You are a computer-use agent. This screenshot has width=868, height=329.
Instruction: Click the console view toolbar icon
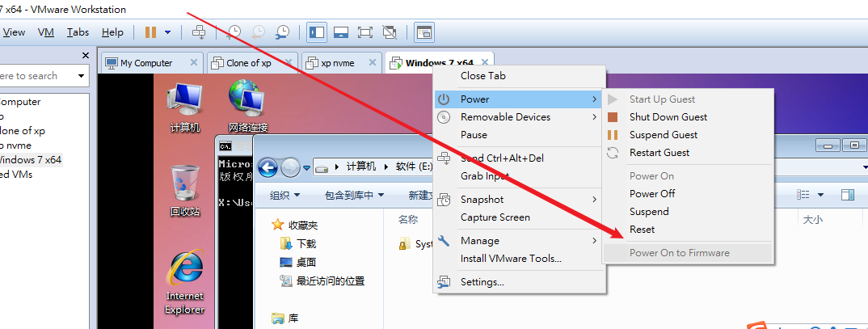pos(424,32)
